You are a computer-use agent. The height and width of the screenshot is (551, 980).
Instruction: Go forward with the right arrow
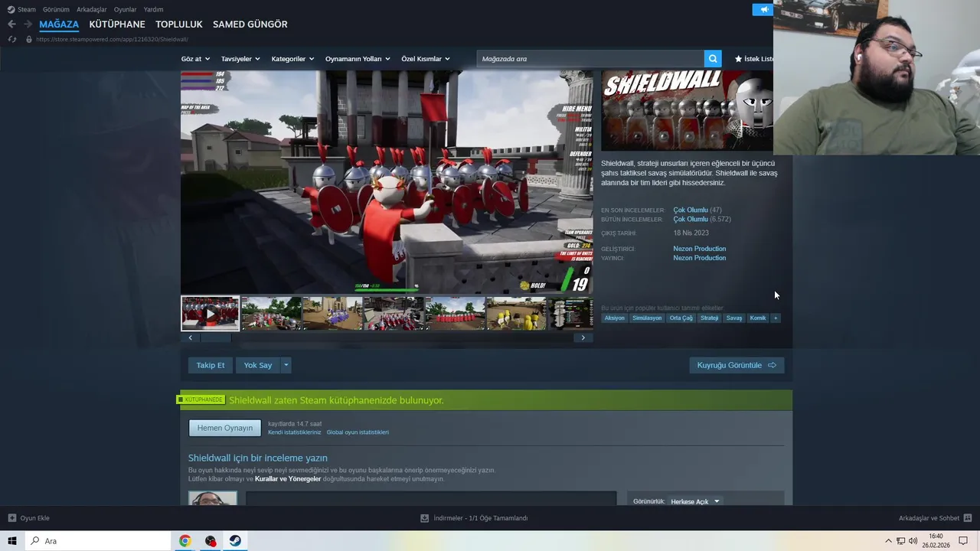(28, 24)
